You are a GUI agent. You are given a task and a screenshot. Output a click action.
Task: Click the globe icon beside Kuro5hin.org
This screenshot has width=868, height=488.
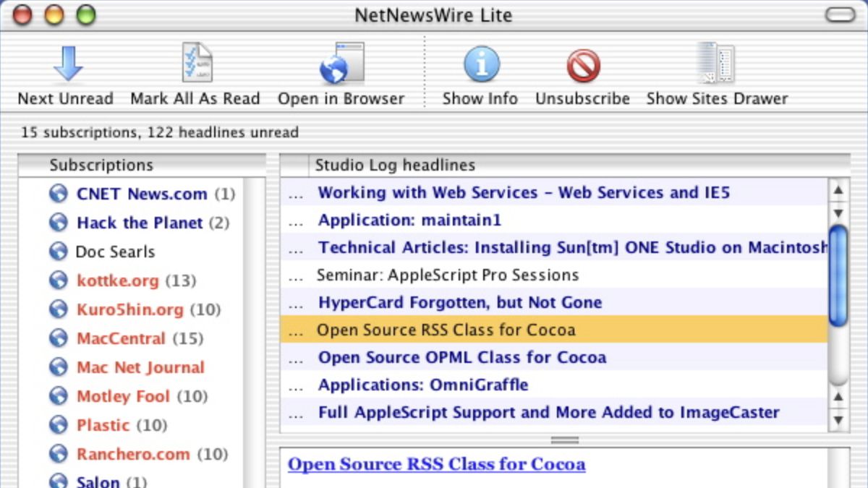(x=59, y=309)
